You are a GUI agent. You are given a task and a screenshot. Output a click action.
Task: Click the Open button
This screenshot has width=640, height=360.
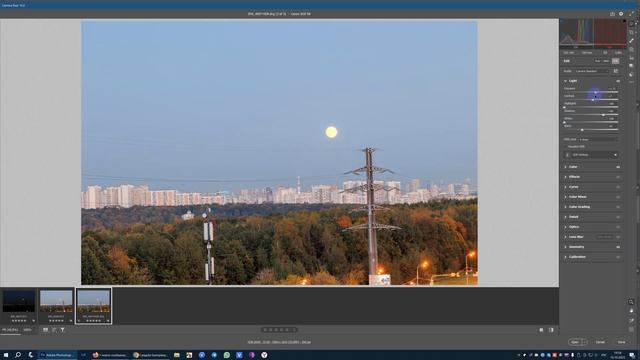pos(575,342)
